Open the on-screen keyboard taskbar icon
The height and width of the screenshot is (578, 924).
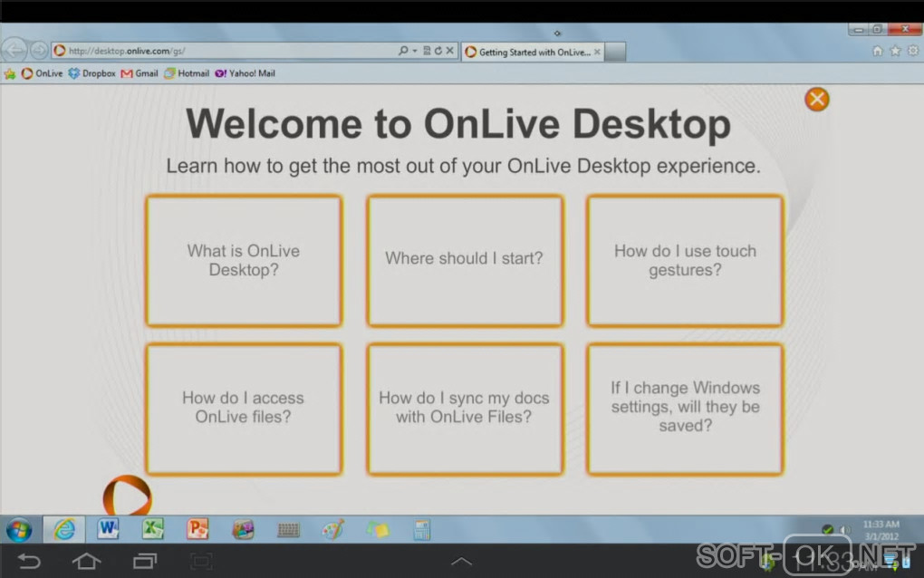pyautogui.click(x=288, y=530)
